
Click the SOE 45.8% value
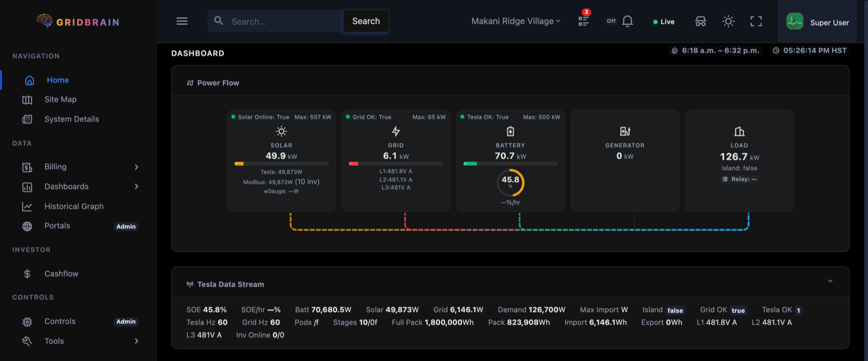coord(215,310)
